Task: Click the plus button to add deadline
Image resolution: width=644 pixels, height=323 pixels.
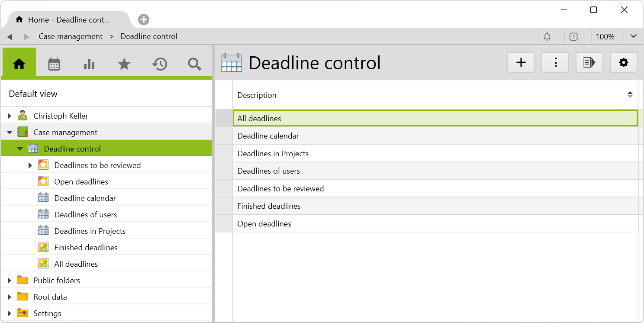Action: tap(521, 63)
